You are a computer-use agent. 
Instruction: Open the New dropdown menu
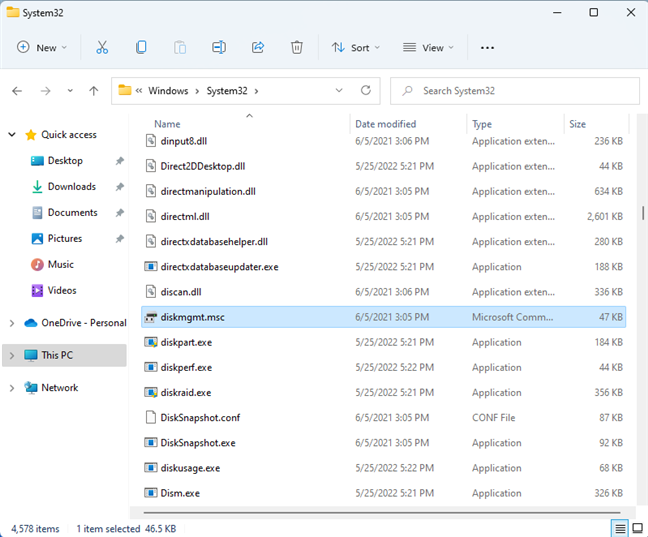[42, 48]
